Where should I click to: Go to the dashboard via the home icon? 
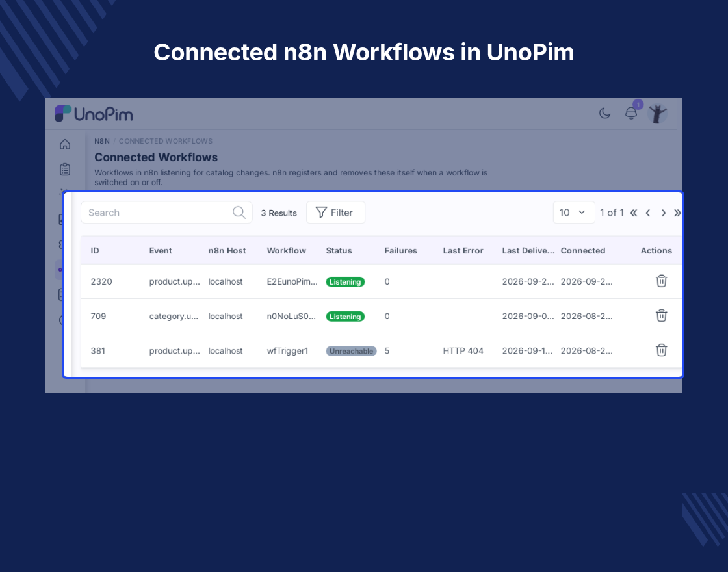(x=65, y=144)
